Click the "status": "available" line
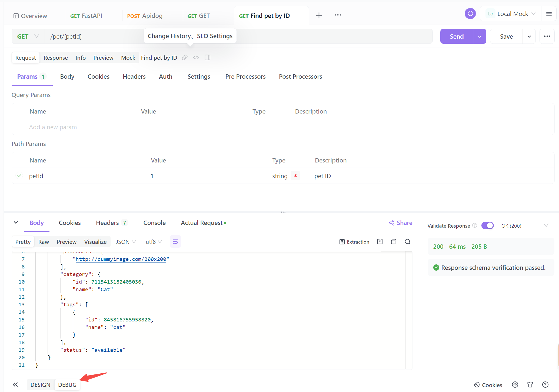Screen dimensions: 559x392 93,350
